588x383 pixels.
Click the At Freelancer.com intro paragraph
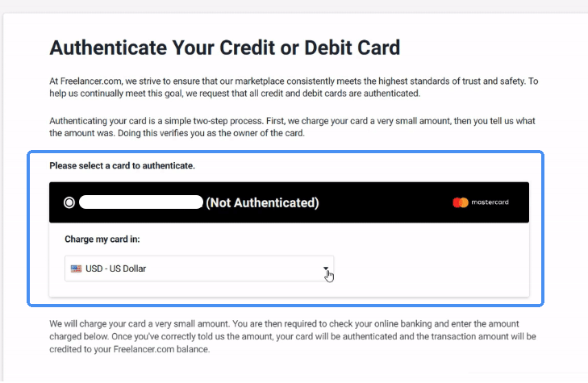[294, 87]
